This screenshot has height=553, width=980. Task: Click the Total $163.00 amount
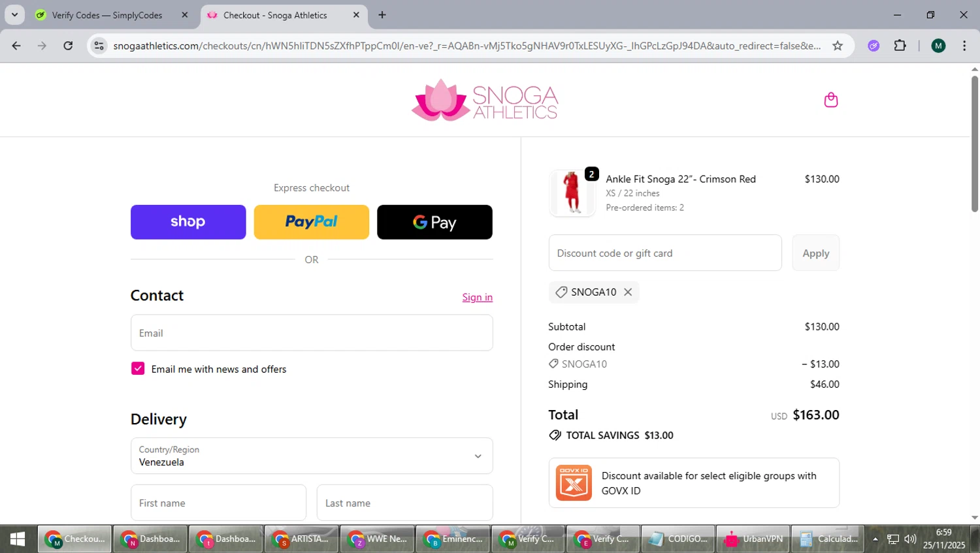(816, 415)
